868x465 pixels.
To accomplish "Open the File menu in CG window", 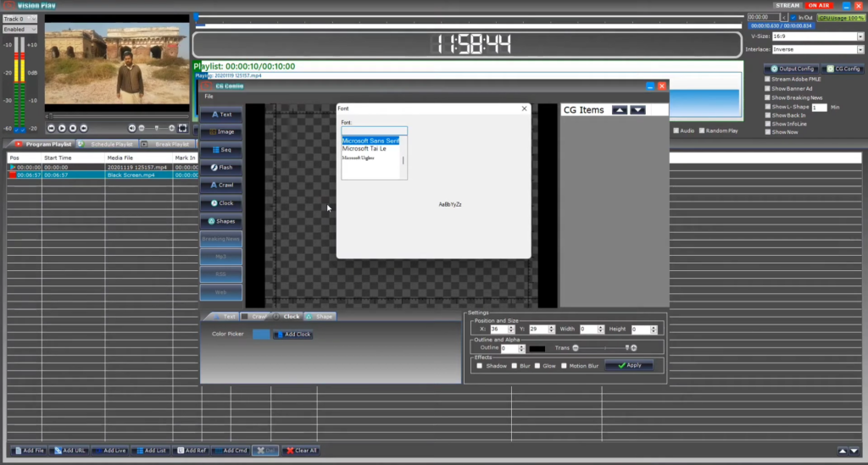I will (x=209, y=97).
